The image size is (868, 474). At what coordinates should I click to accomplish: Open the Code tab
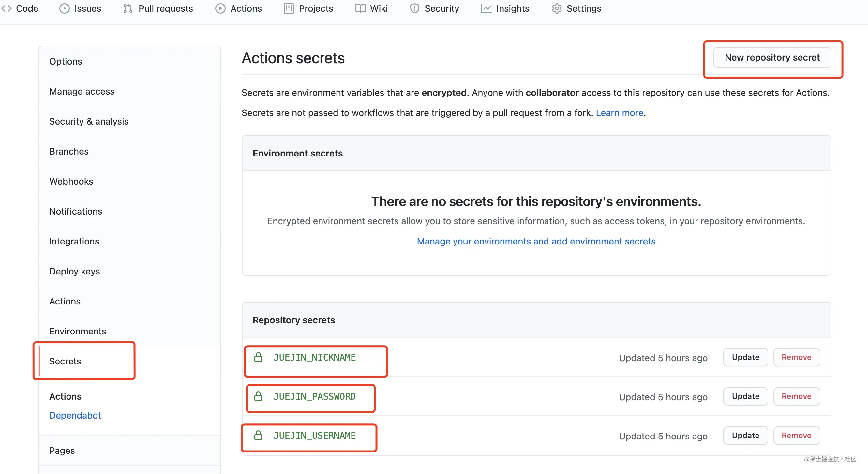click(x=20, y=8)
